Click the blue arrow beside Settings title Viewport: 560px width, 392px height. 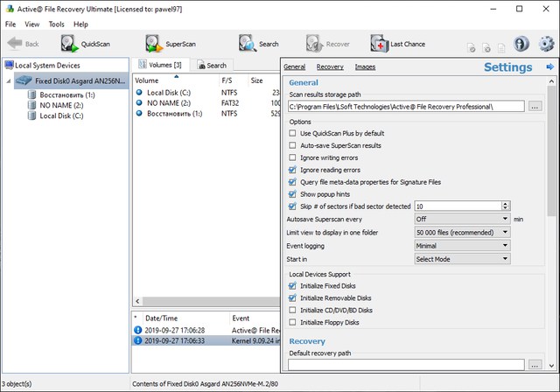point(549,67)
